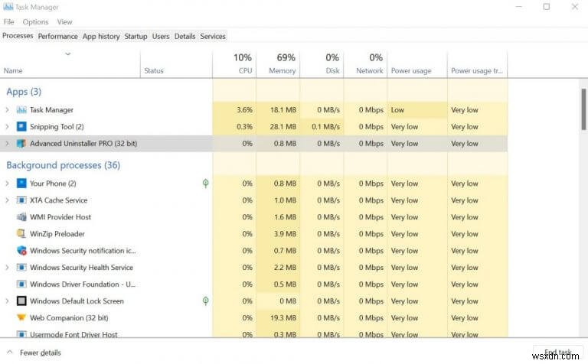Viewport: 588px width, 364px height.
Task: Click the 3.6% CPU value
Action: pyautogui.click(x=244, y=109)
